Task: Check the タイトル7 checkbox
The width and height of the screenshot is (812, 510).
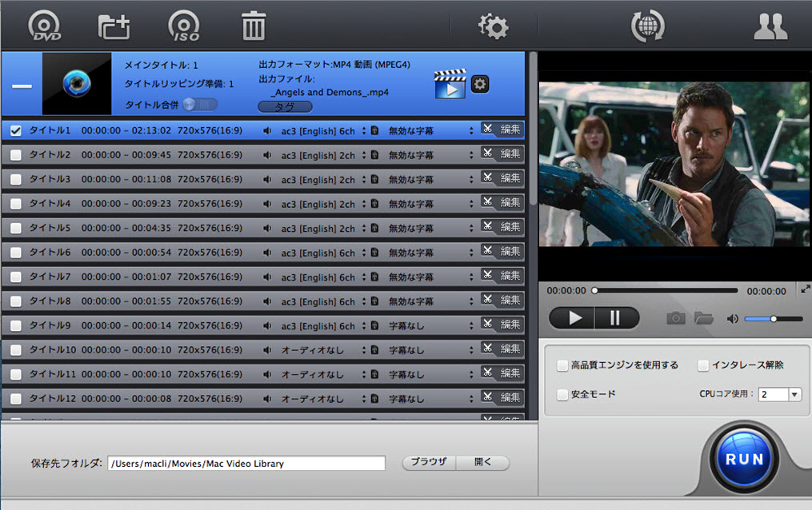Action: tap(16, 277)
